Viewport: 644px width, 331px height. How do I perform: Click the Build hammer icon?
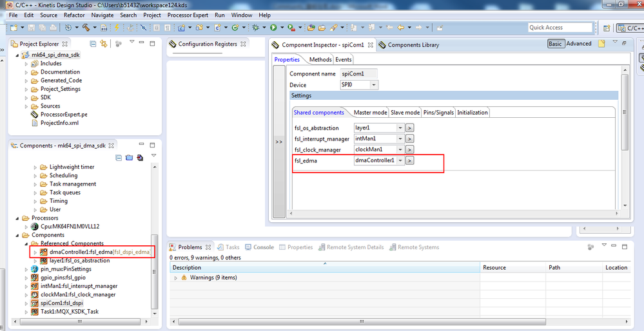(86, 28)
